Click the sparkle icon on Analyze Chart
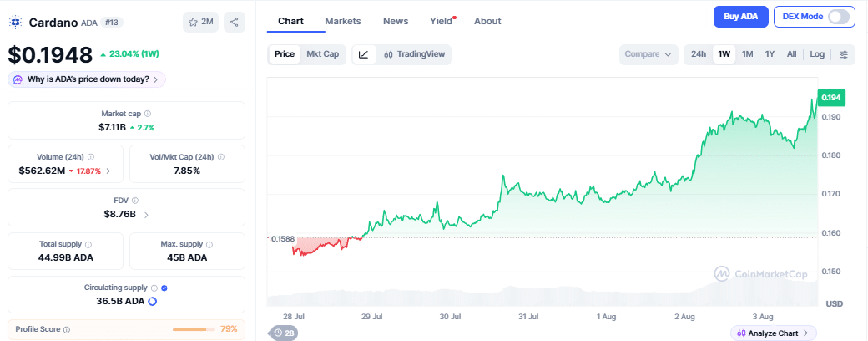 pos(741,333)
